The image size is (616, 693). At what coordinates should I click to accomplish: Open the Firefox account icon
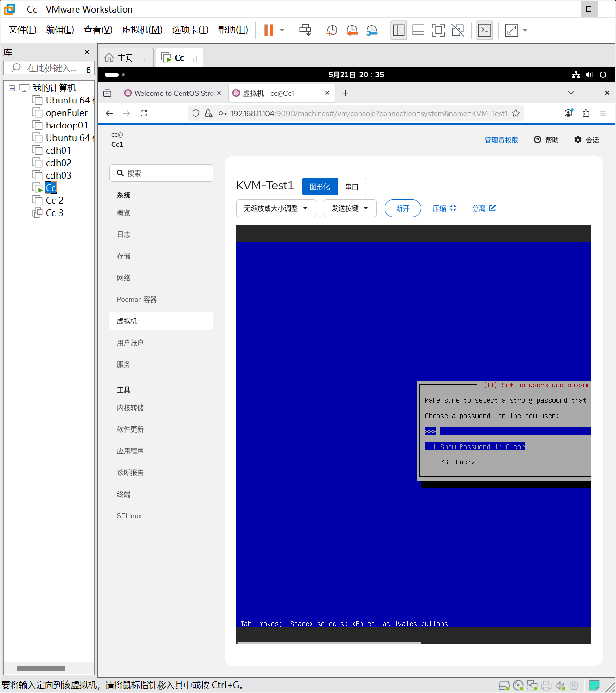569,113
